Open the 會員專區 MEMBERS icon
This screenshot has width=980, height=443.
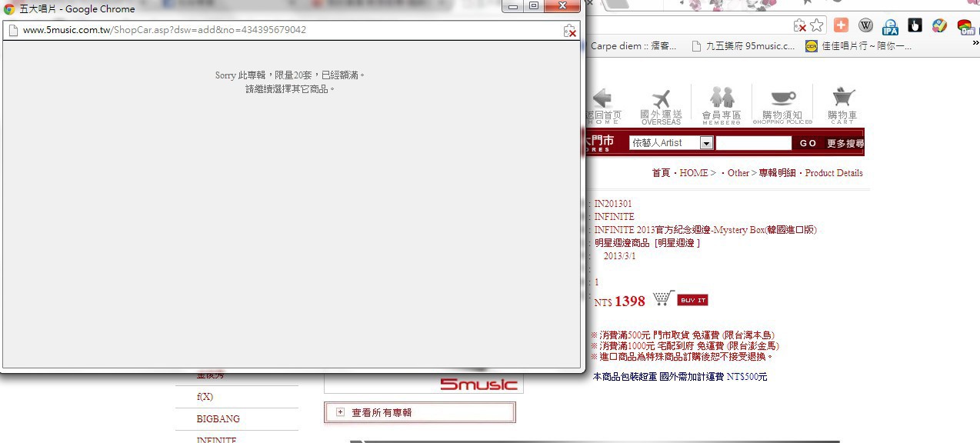(722, 106)
